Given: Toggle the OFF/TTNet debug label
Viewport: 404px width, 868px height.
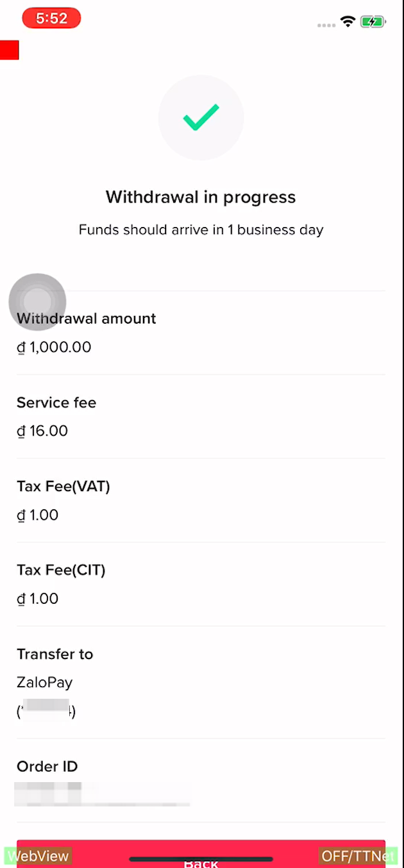Looking at the screenshot, I should pyautogui.click(x=358, y=856).
